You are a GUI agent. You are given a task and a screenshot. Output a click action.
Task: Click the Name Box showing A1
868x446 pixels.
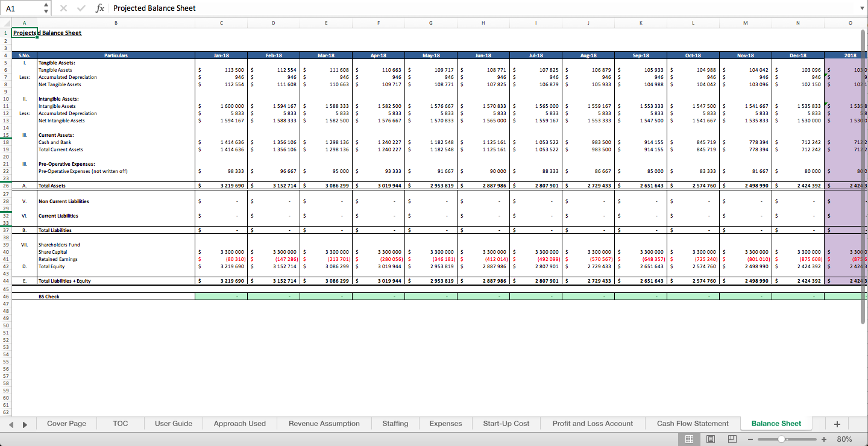22,8
